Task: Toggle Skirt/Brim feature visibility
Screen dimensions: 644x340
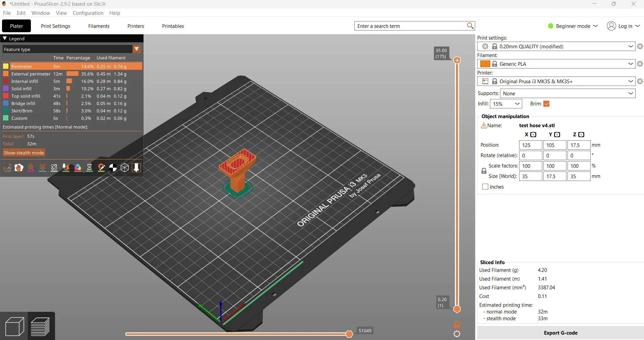Action: coord(6,111)
